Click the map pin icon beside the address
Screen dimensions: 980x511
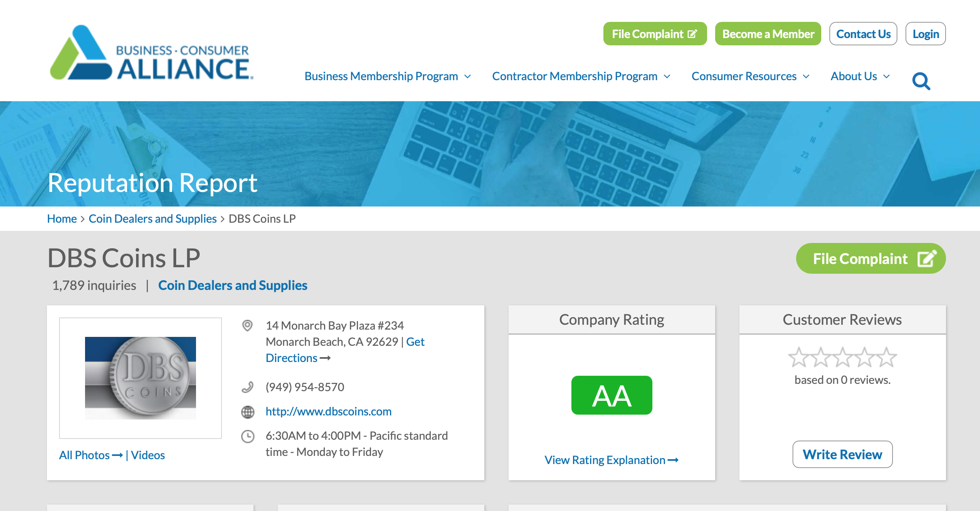[247, 325]
